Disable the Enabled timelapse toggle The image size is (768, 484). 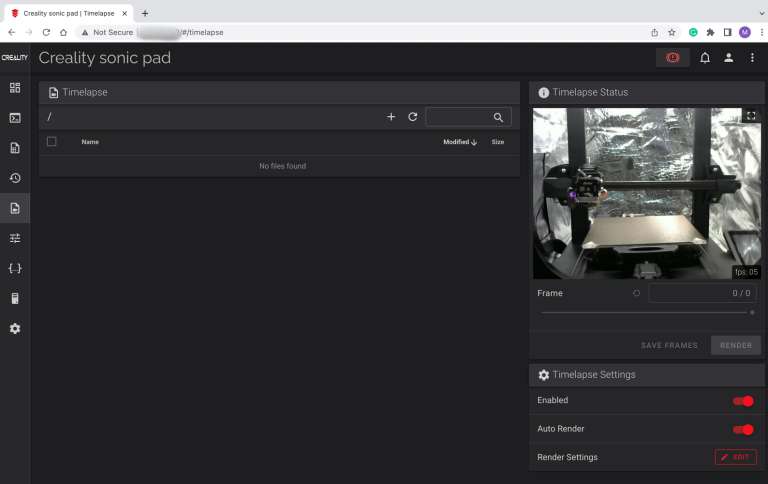pyautogui.click(x=743, y=401)
